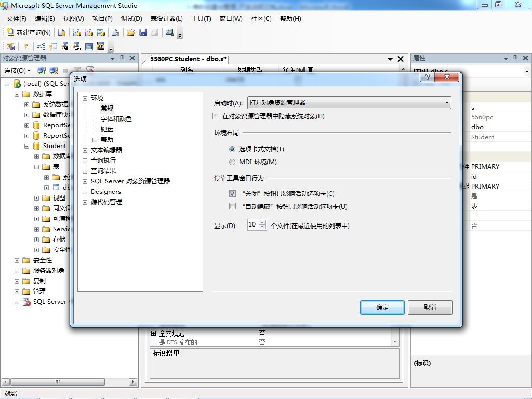Screen dimensions: 532x399
Task: Pin the Properties (属性) panel
Action: click(515, 58)
